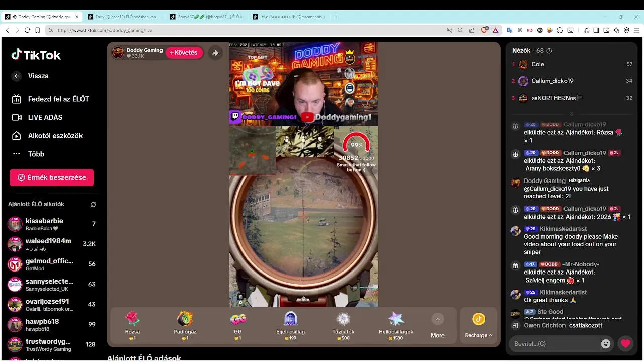The width and height of the screenshot is (644, 362).
Task: Switch to the Endy (@lacaa12) tab
Action: [x=124, y=17]
